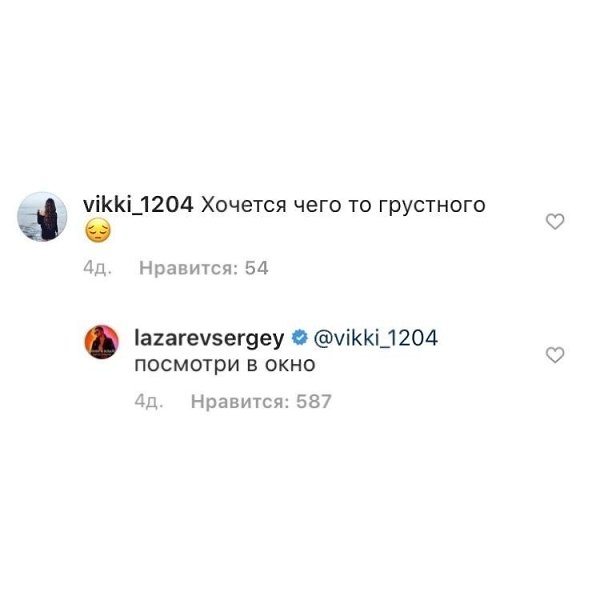The image size is (600, 600).
Task: Click the like count number 587
Action: tap(314, 401)
